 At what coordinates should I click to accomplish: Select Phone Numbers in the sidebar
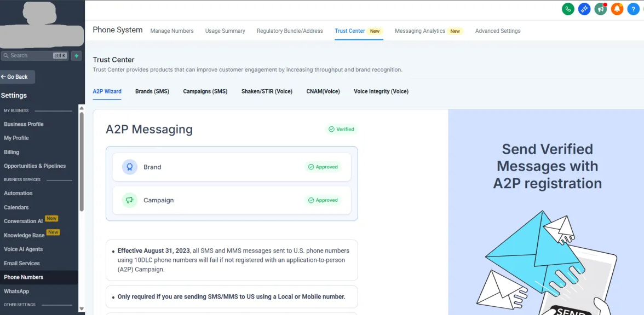39,277
